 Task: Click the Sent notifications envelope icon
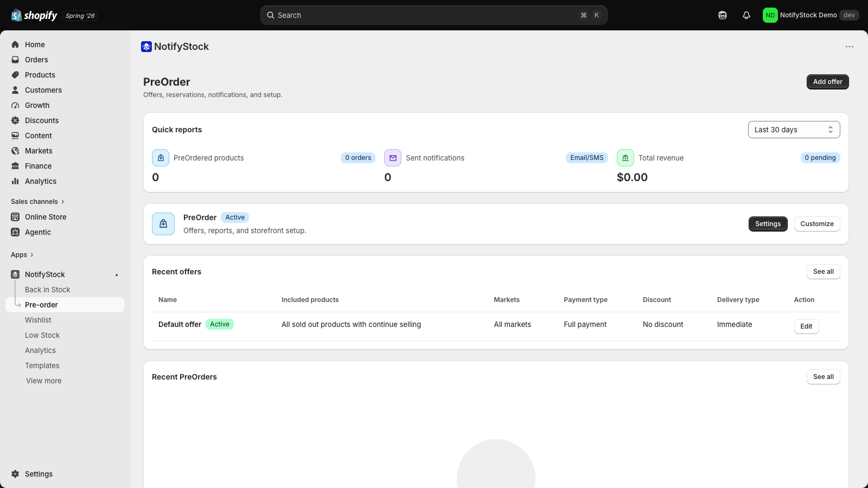click(393, 158)
